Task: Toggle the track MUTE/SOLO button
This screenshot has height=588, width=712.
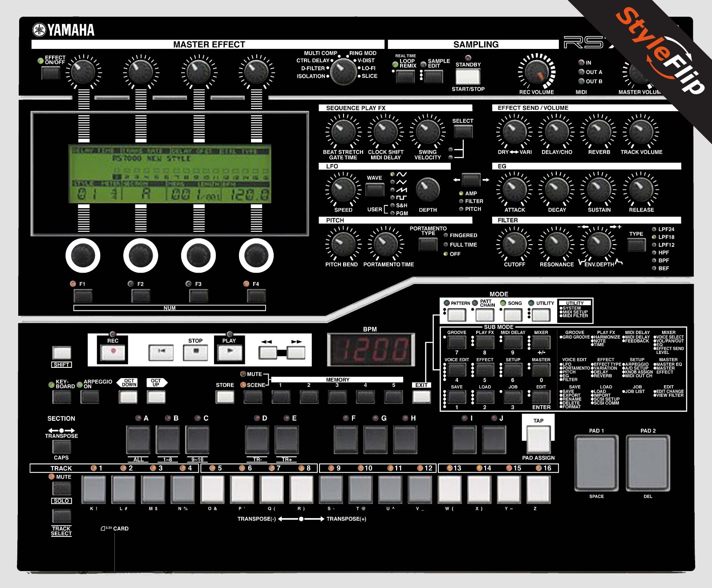Action: [x=62, y=489]
